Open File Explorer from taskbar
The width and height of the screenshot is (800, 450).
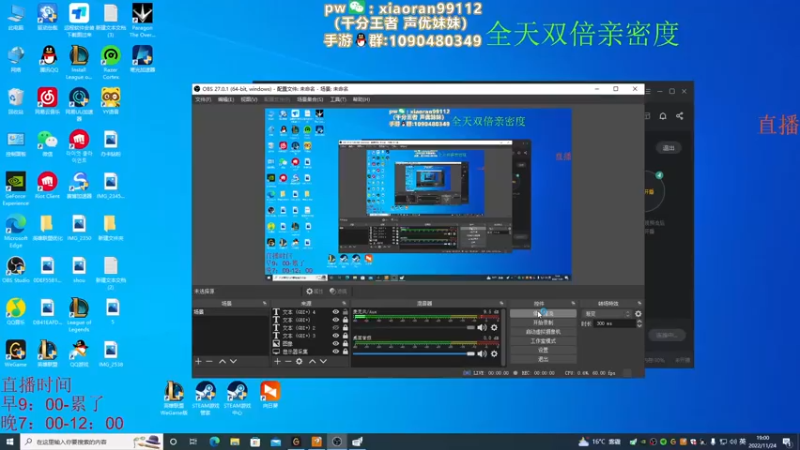click(235, 442)
